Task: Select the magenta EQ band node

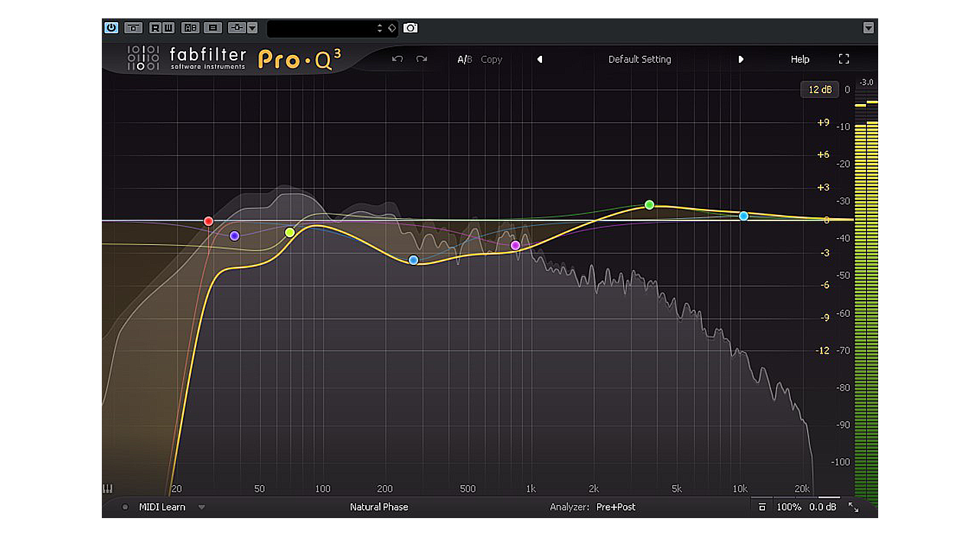Action: (x=515, y=246)
